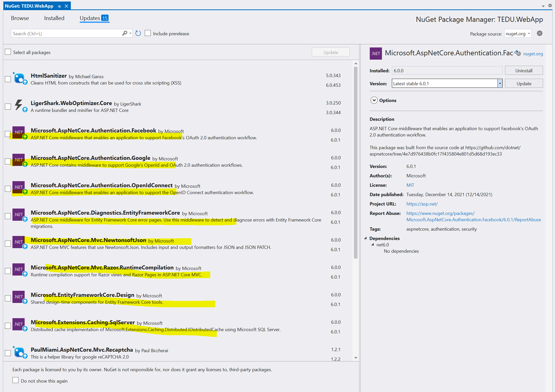Viewport: 555px width, 392px height.
Task: Click the LigerShark.WebOptimizer.Core lightning icon
Action: point(19,105)
